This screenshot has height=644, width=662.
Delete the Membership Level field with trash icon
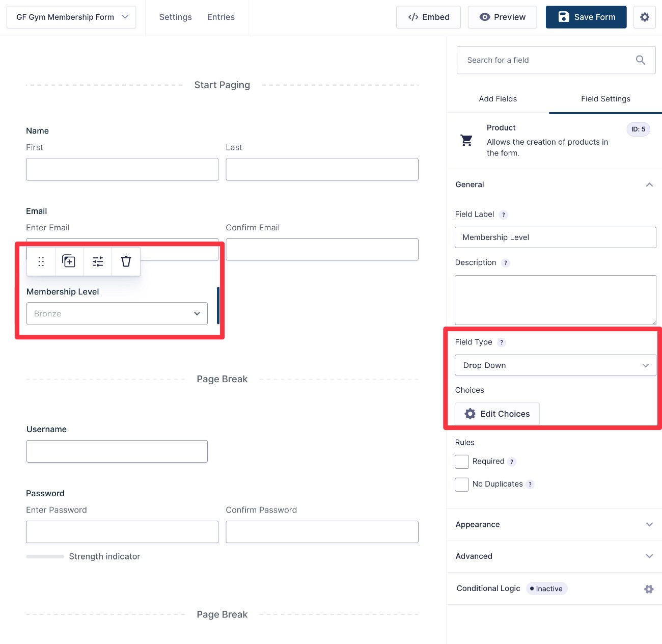[126, 261]
